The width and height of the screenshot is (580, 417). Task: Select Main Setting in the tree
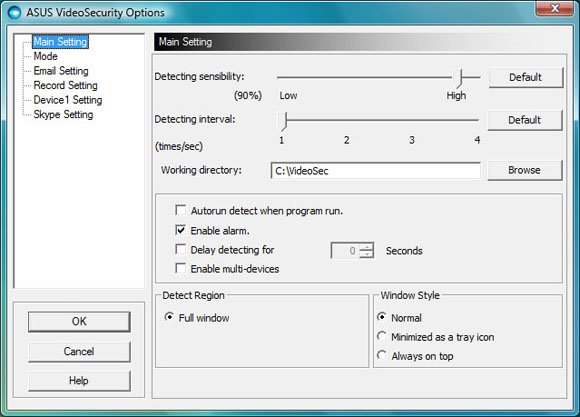tap(60, 41)
